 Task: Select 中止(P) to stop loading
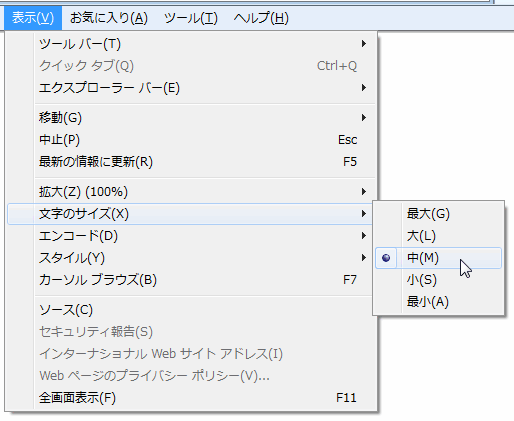pos(191,140)
